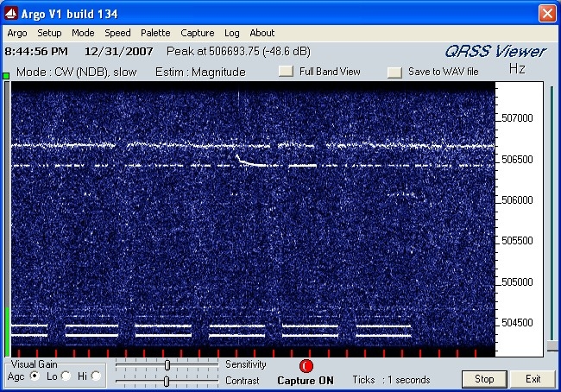The image size is (561, 392).
Task: Click the green indicator square near Mode
Action: [6, 75]
